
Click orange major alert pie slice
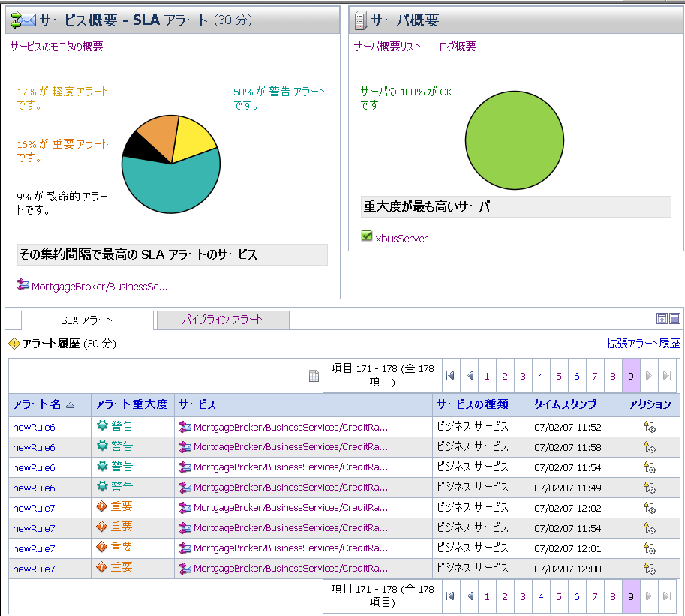pyautogui.click(x=161, y=134)
